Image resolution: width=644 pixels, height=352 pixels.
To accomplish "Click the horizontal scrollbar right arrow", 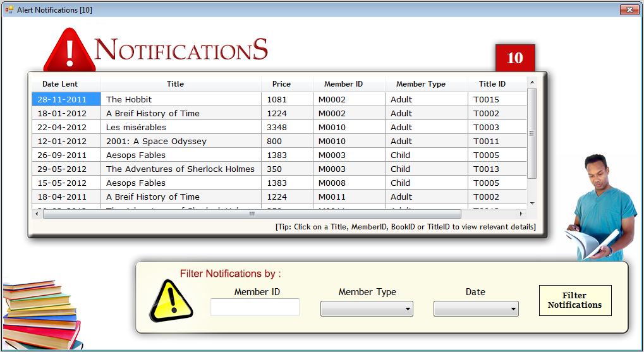I will (521, 214).
